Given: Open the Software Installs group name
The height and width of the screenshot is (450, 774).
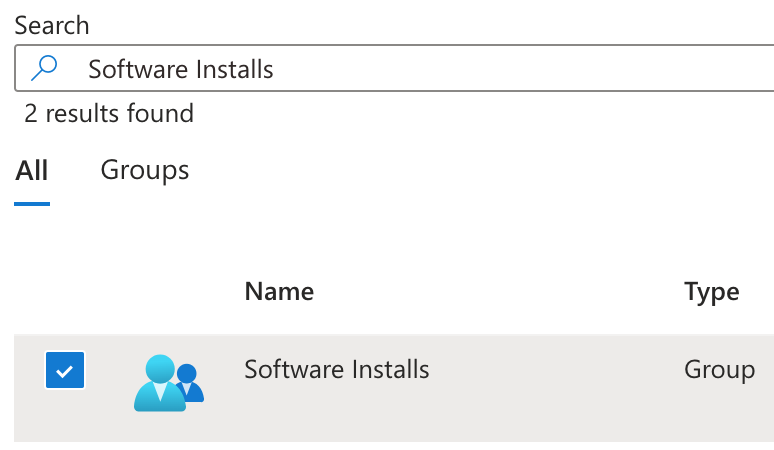Looking at the screenshot, I should 337,370.
